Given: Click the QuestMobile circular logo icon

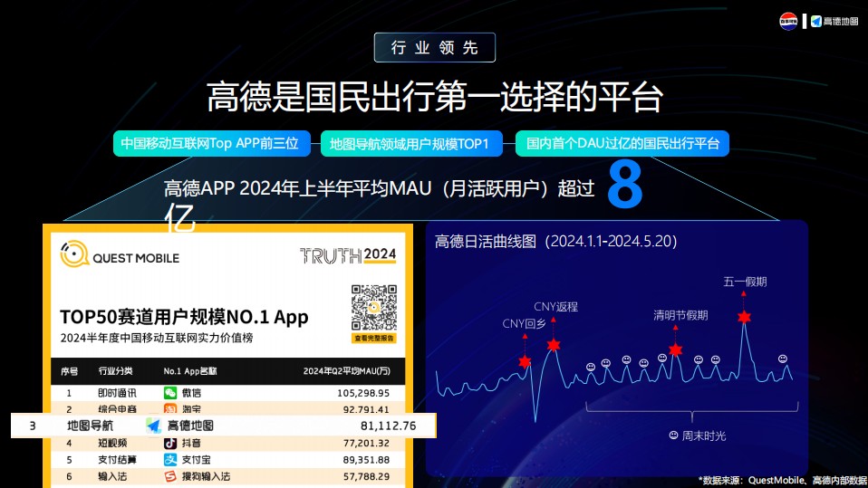Looking at the screenshot, I should 74,254.
